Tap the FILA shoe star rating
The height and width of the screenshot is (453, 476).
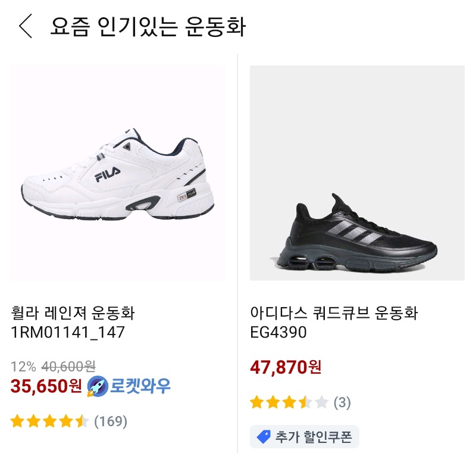pyautogui.click(x=49, y=422)
